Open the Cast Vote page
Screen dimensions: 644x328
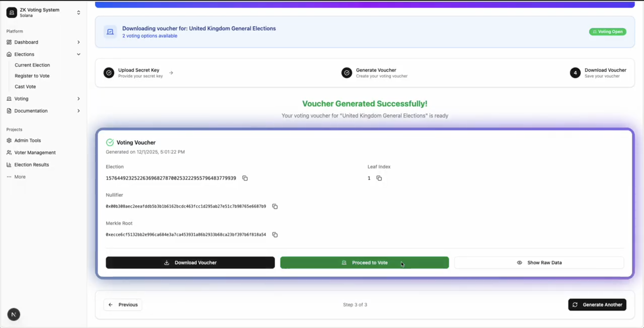point(25,87)
